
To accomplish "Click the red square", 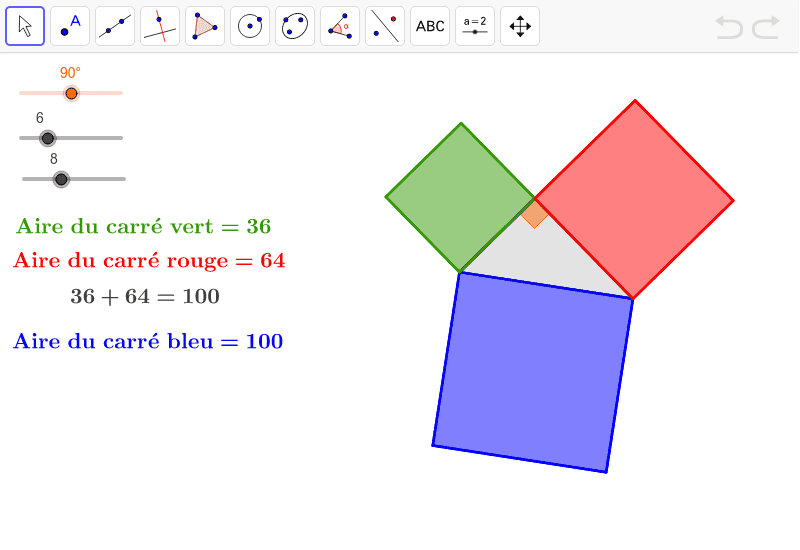I will 634,199.
